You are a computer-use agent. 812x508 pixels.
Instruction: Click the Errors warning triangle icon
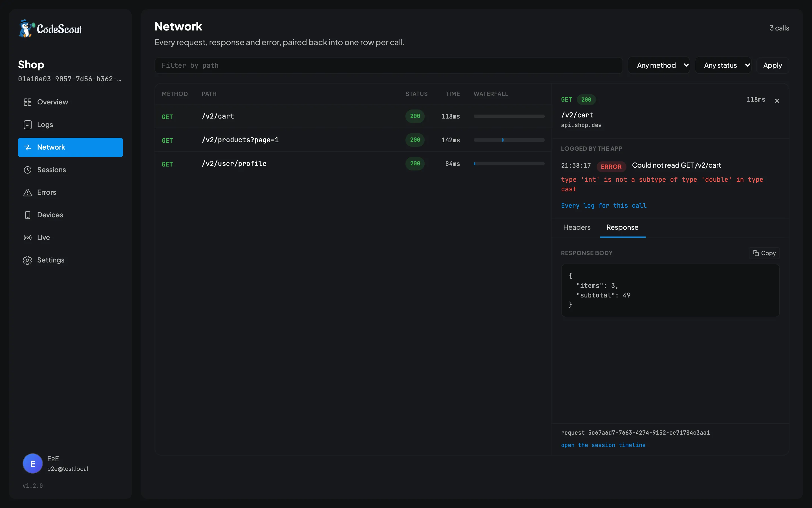click(x=28, y=192)
